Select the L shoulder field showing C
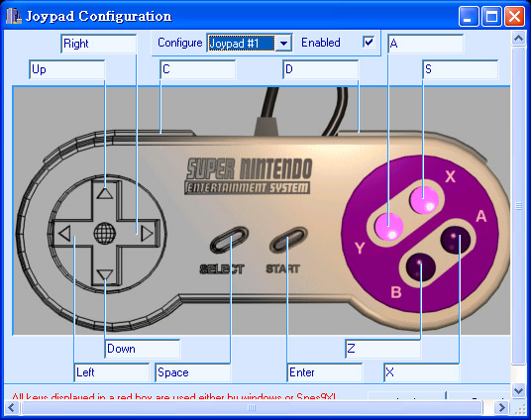 pos(198,69)
